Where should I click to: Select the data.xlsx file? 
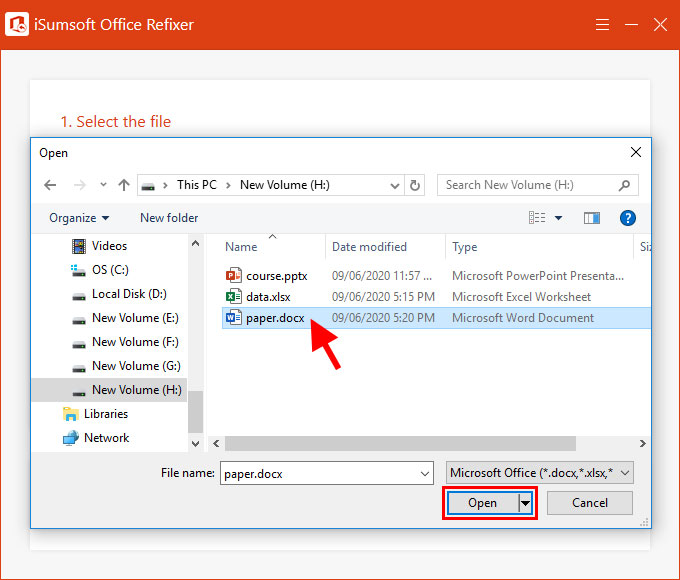click(268, 297)
